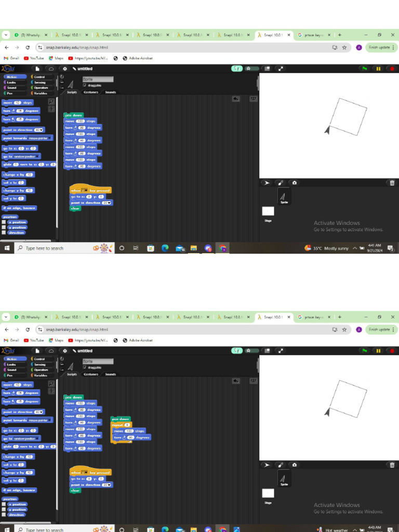Viewport: 399px width, 532px height.
Task: Toggle visible stepping footprints button, upper screenshot
Action: pos(237,69)
